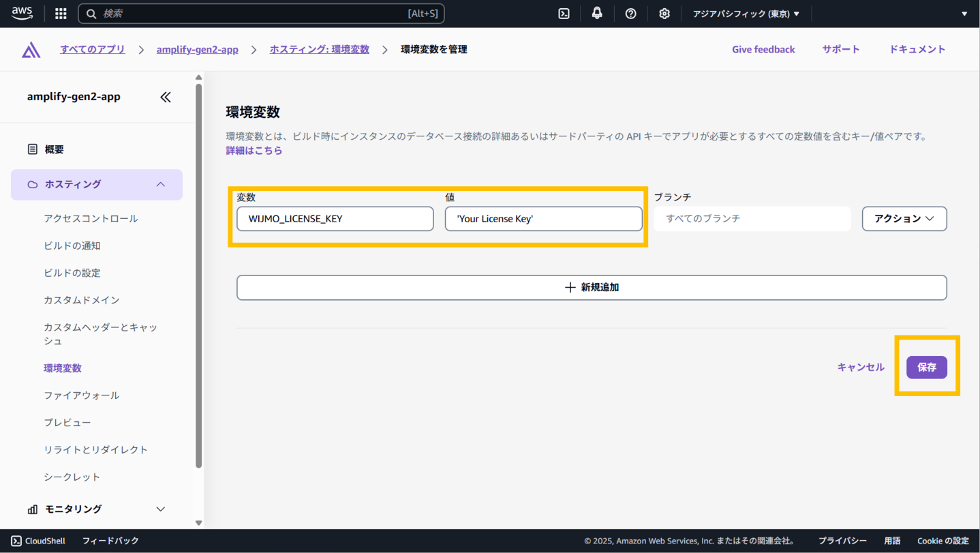This screenshot has height=553, width=980.
Task: Click the 値 field 'Your License Key'
Action: pos(544,219)
